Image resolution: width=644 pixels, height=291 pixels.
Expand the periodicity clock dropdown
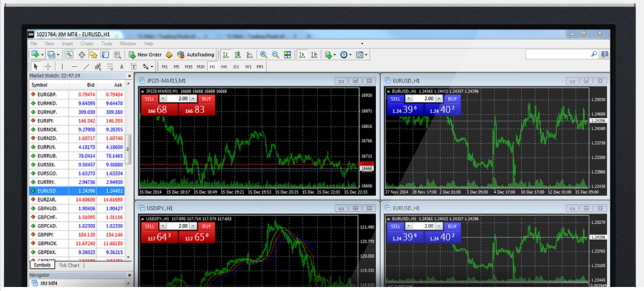click(351, 55)
